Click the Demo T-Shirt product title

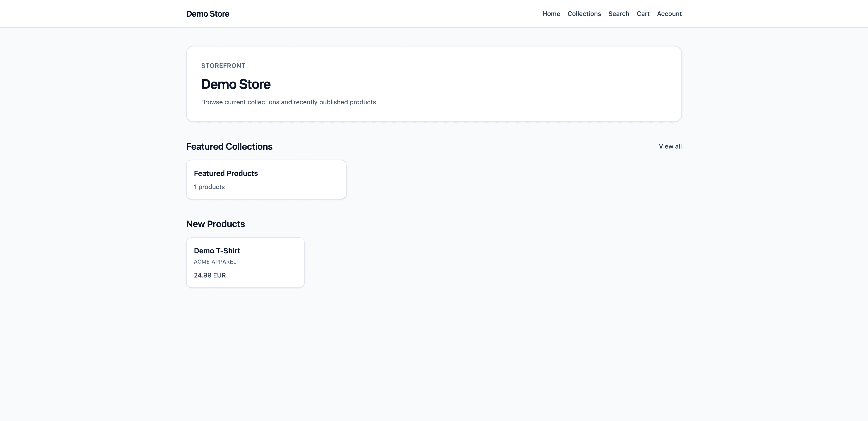click(x=217, y=250)
